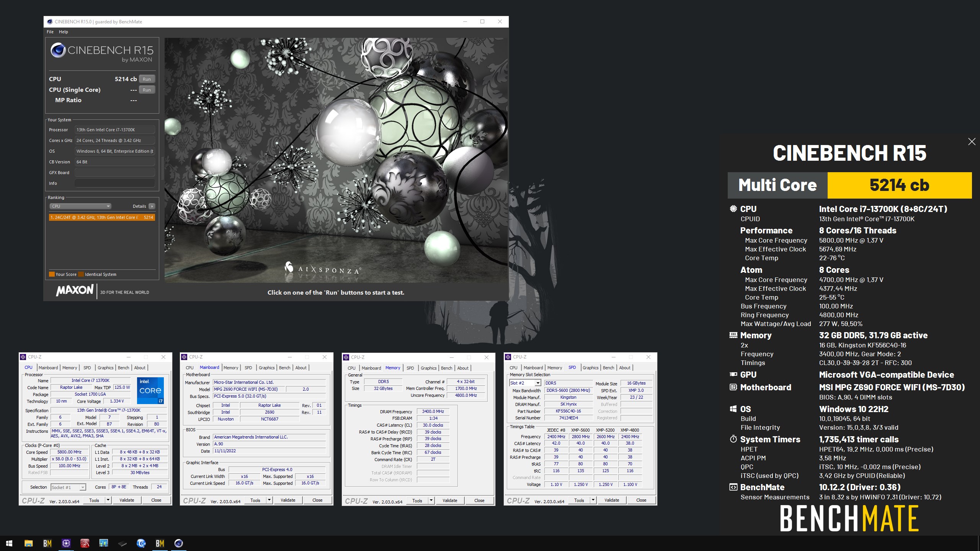
Task: Click the Identical System legend swatch
Action: point(81,274)
